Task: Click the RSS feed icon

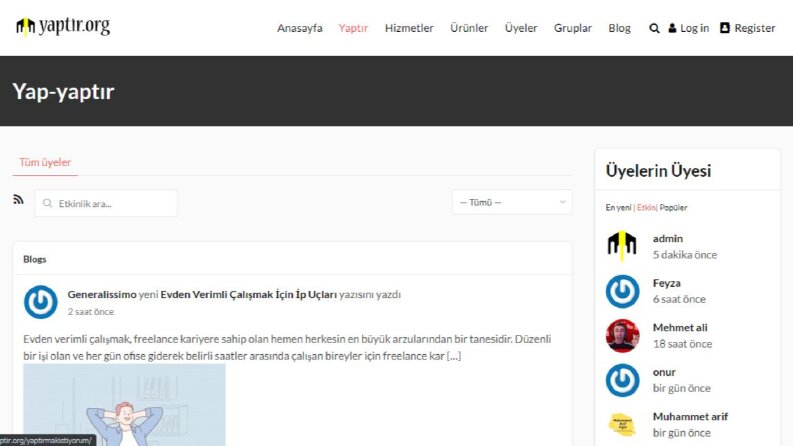Action: [x=18, y=199]
